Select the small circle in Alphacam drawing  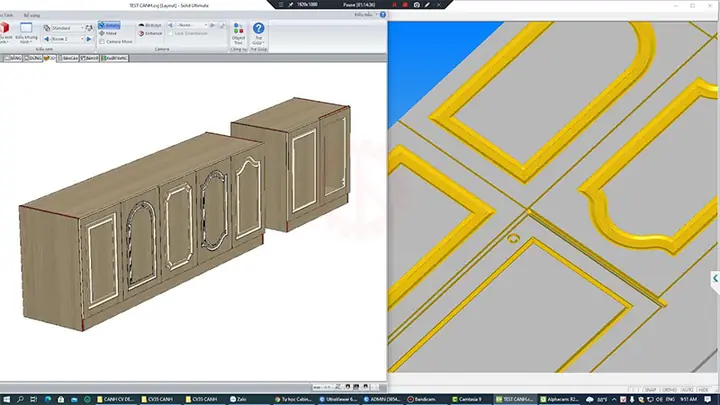(x=513, y=238)
